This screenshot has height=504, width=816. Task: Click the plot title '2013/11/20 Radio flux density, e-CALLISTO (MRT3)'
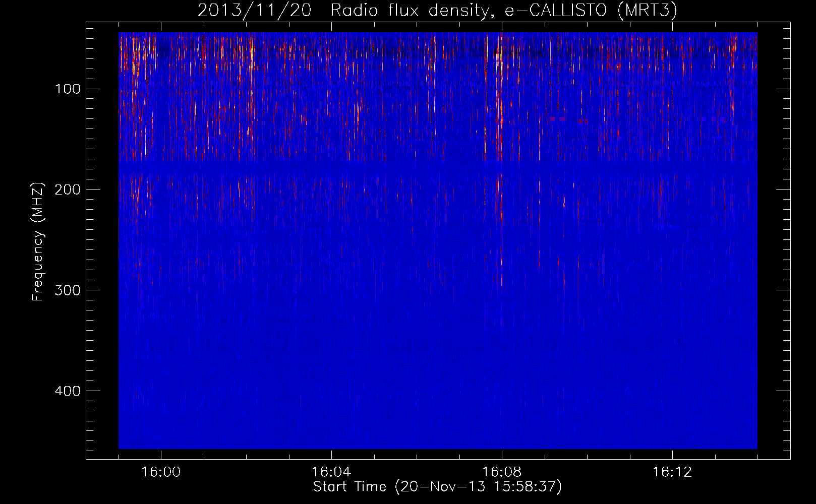tap(437, 11)
